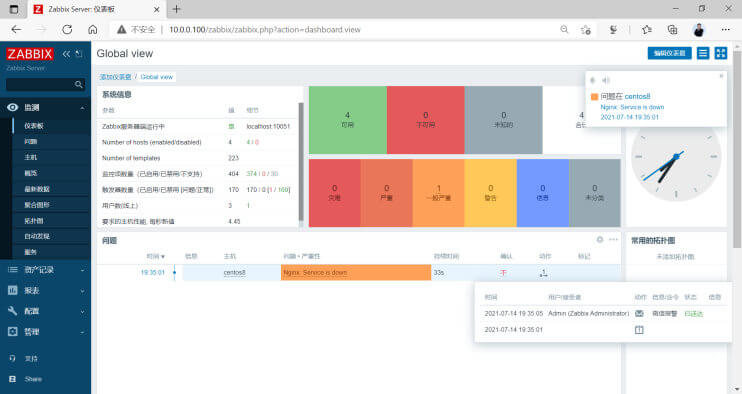This screenshot has width=742, height=394.
Task: Expand the 资产记录 inventory menu
Action: point(45,270)
